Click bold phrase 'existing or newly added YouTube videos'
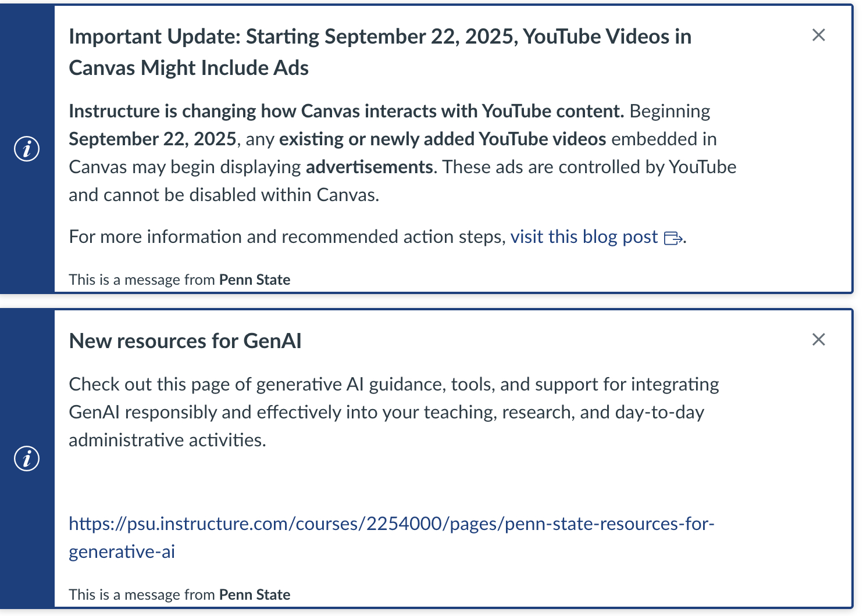The height and width of the screenshot is (616, 863). tap(442, 139)
